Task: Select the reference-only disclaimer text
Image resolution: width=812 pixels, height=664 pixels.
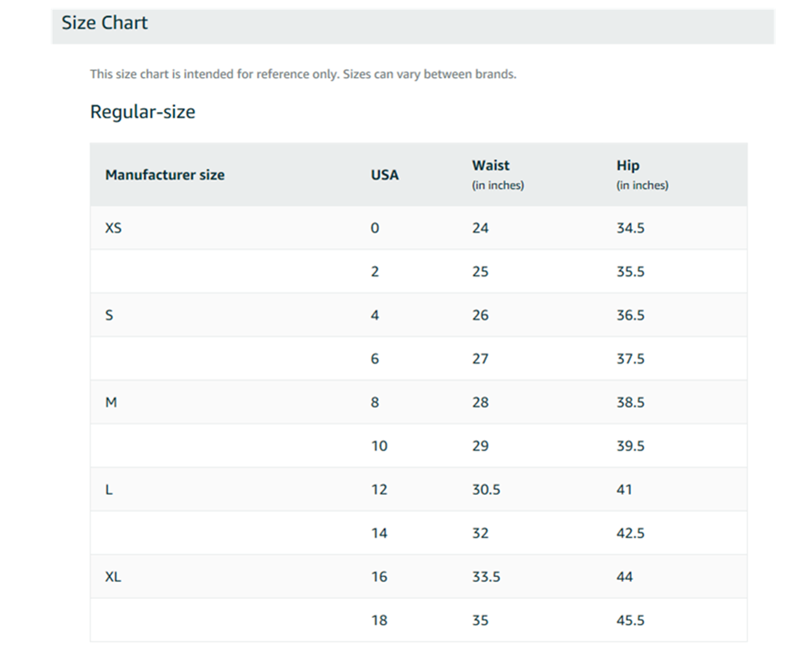Action: pos(303,74)
